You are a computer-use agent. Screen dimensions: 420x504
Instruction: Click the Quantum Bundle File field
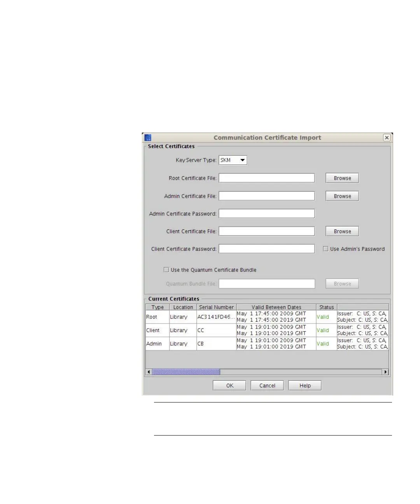(x=267, y=284)
